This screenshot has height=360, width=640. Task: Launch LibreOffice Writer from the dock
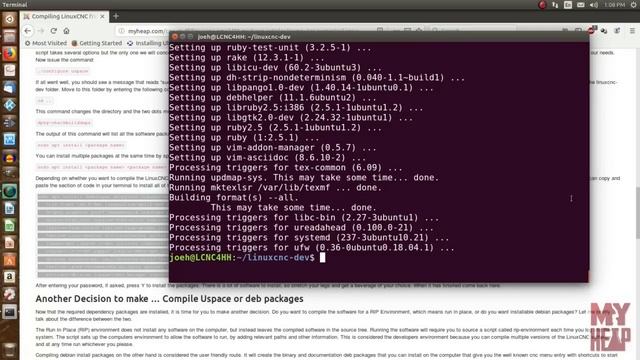pyautogui.click(x=9, y=209)
